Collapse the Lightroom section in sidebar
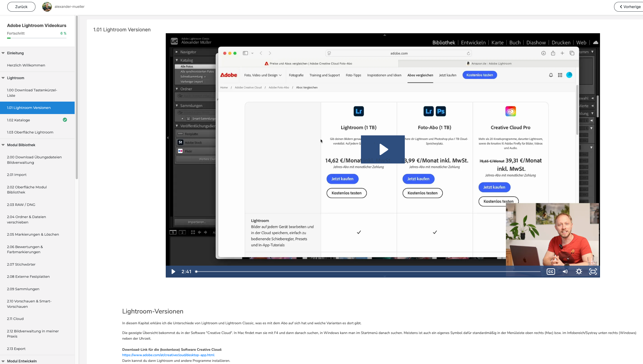This screenshot has width=643, height=364. 3,78
